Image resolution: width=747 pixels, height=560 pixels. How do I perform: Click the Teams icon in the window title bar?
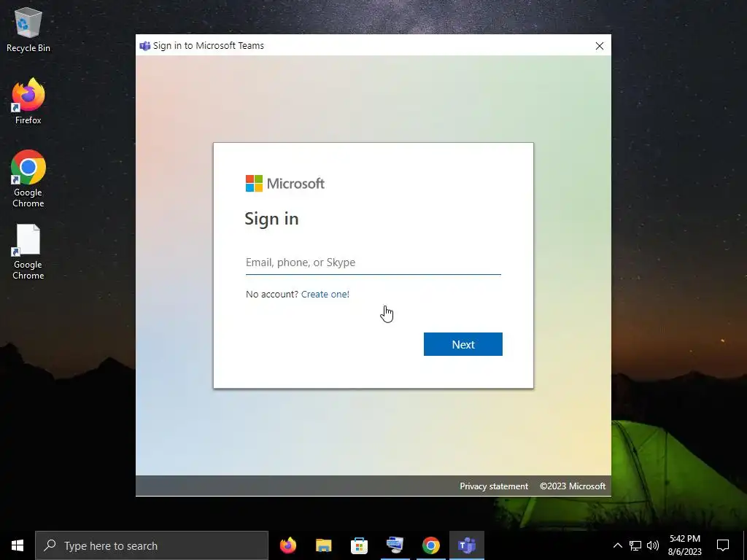pyautogui.click(x=145, y=46)
